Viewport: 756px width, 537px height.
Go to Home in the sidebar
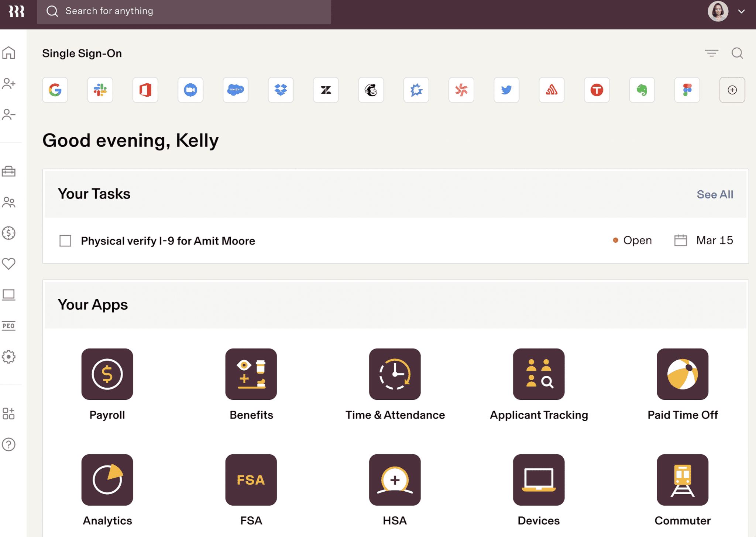click(9, 53)
